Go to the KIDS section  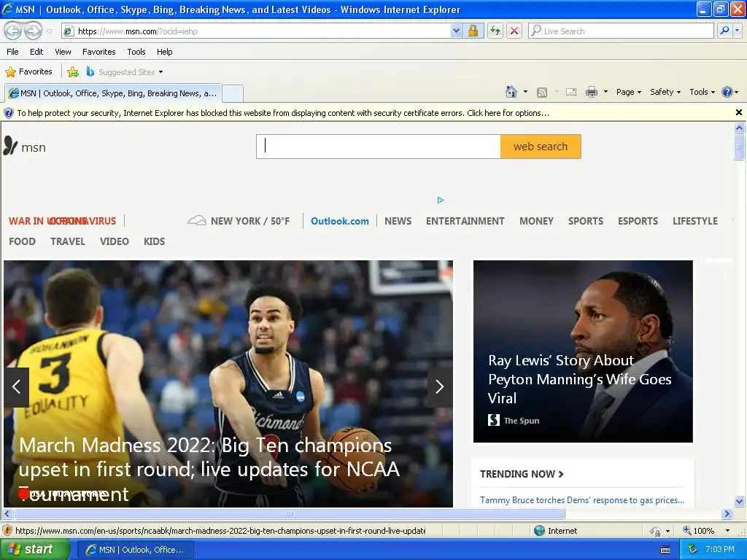155,241
